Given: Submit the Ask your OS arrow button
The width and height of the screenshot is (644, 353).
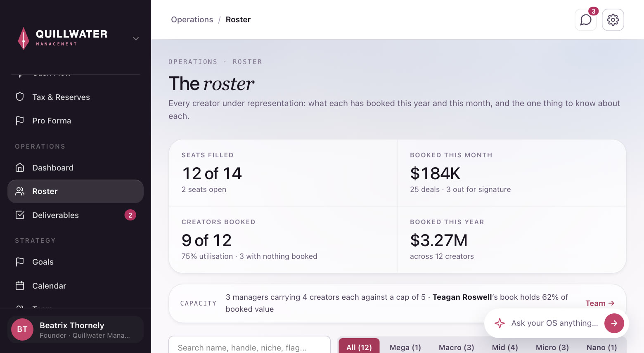Looking at the screenshot, I should pos(614,323).
